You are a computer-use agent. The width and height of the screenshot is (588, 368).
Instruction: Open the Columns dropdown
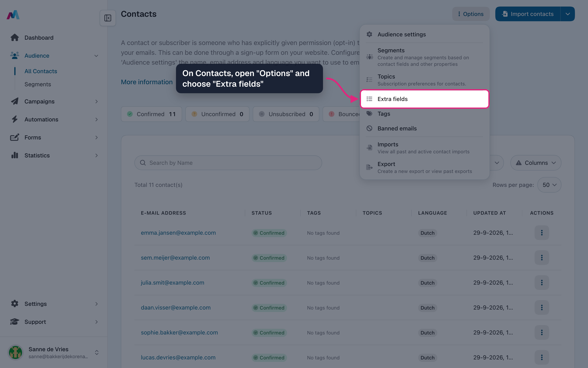pyautogui.click(x=536, y=163)
